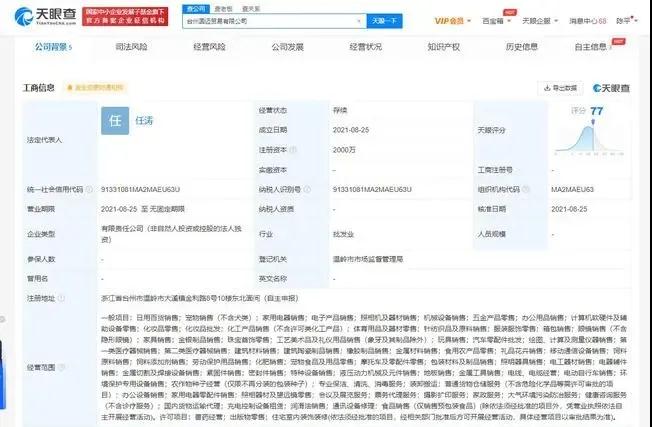Open the VIP会员 dropdown
This screenshot has height=427, width=652.
(452, 21)
